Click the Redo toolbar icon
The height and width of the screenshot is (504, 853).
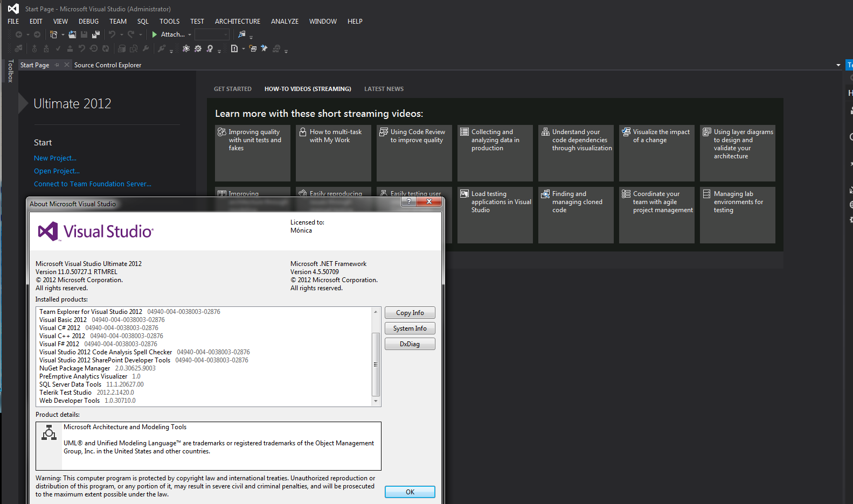point(131,34)
